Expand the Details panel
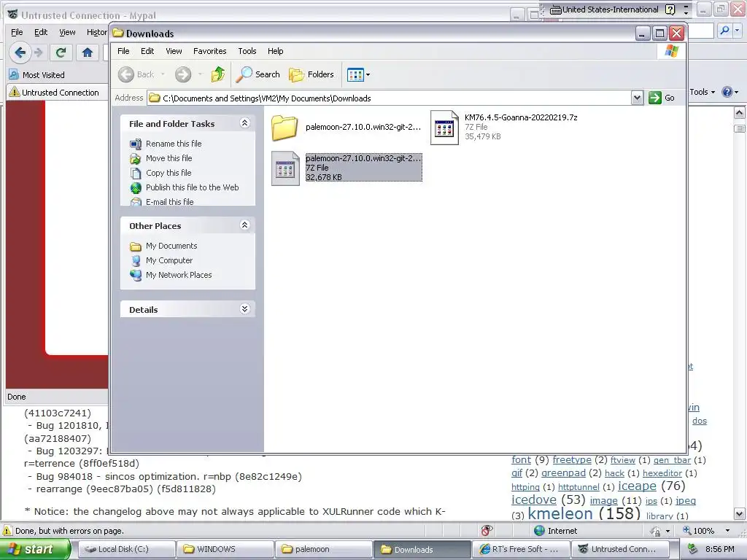This screenshot has height=560, width=747. coord(244,309)
